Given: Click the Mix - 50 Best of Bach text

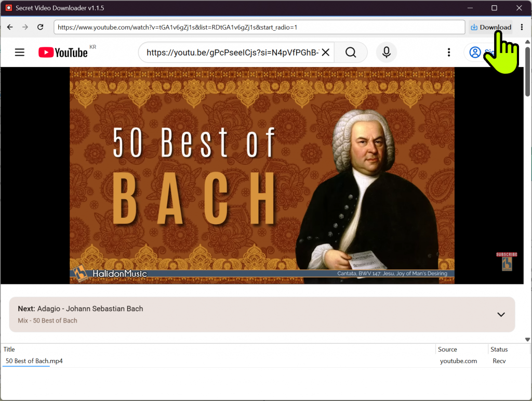Looking at the screenshot, I should [47, 320].
